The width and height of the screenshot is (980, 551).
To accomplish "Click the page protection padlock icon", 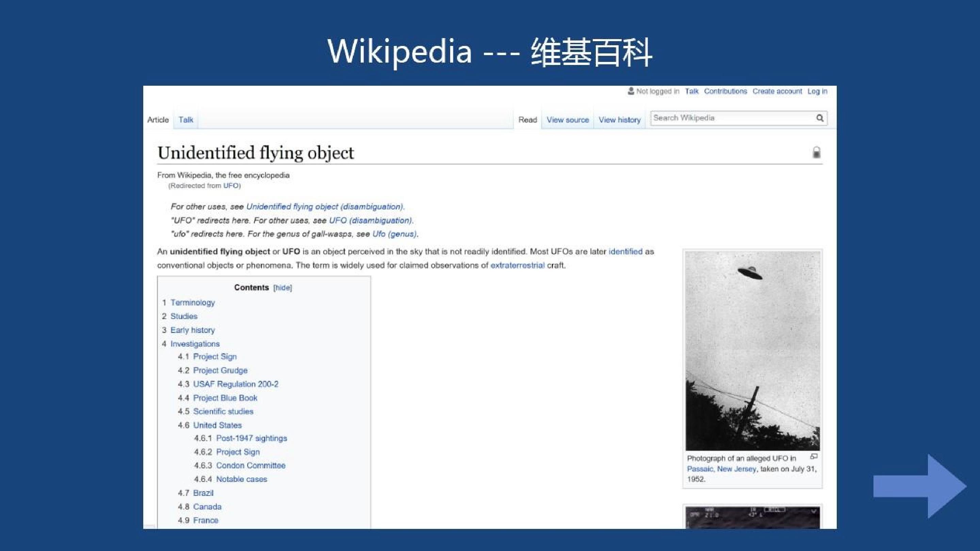I will point(816,152).
